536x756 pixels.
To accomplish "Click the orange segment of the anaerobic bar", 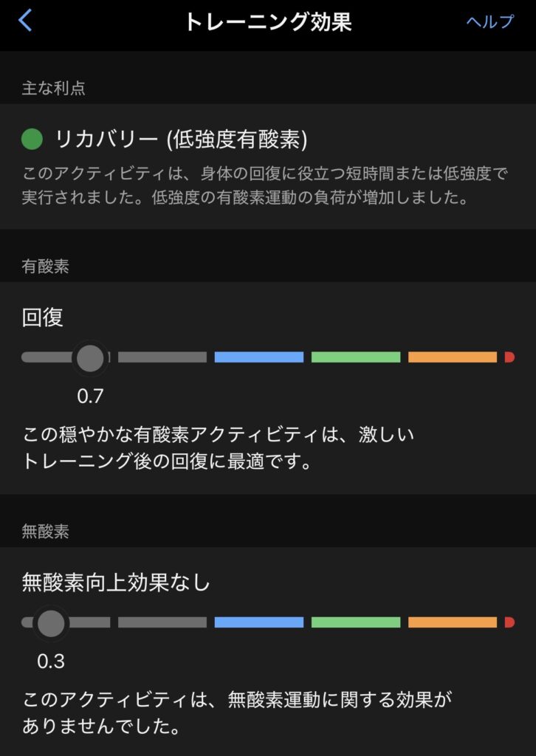I will coord(453,622).
